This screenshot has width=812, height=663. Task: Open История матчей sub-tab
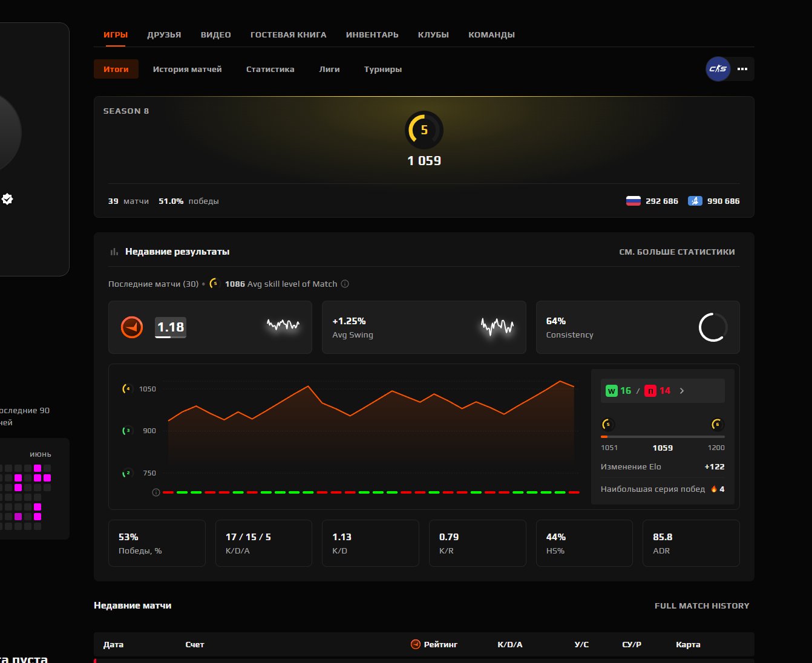(188, 69)
